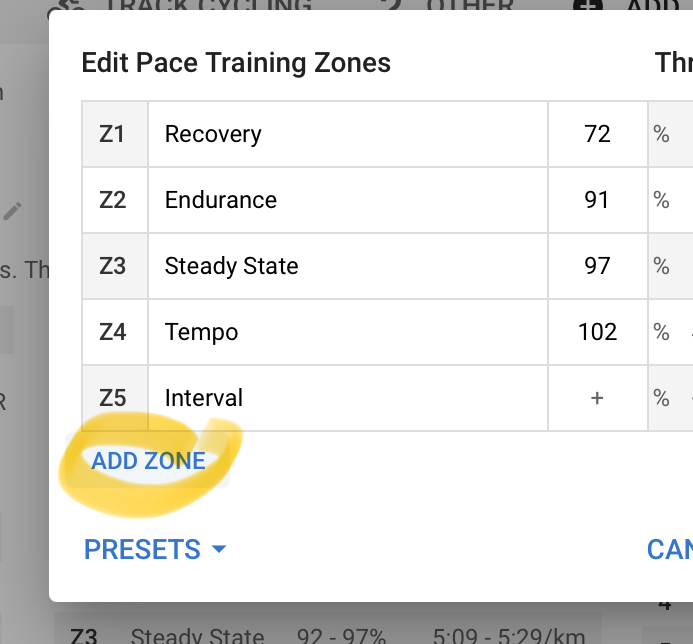Click the Z1 percentage value 72

[597, 134]
